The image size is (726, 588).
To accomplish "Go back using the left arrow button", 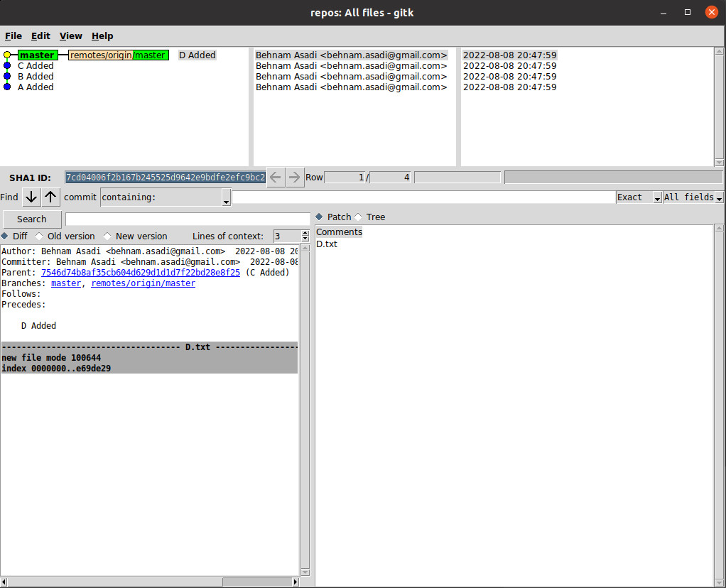I will point(276,178).
